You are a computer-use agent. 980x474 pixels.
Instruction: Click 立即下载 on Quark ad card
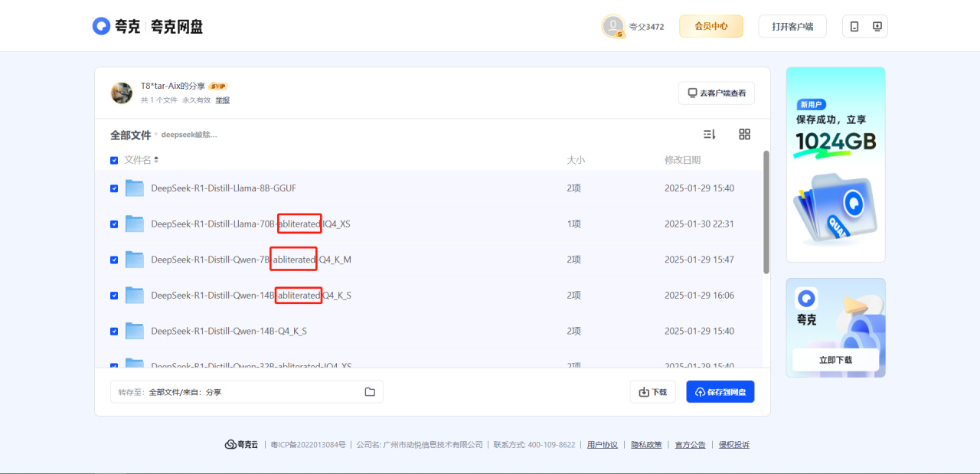pyautogui.click(x=835, y=360)
